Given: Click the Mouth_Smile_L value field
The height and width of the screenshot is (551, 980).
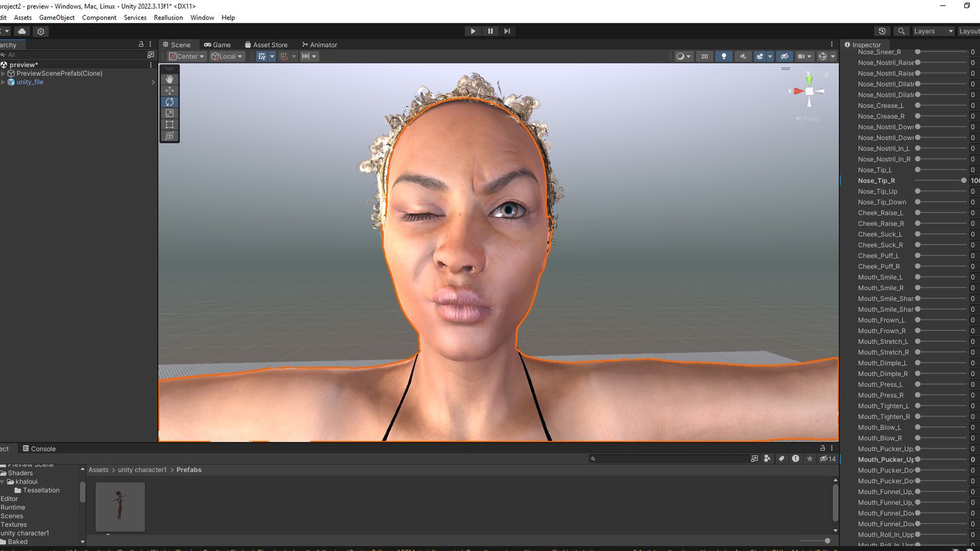Looking at the screenshot, I should tap(974, 277).
